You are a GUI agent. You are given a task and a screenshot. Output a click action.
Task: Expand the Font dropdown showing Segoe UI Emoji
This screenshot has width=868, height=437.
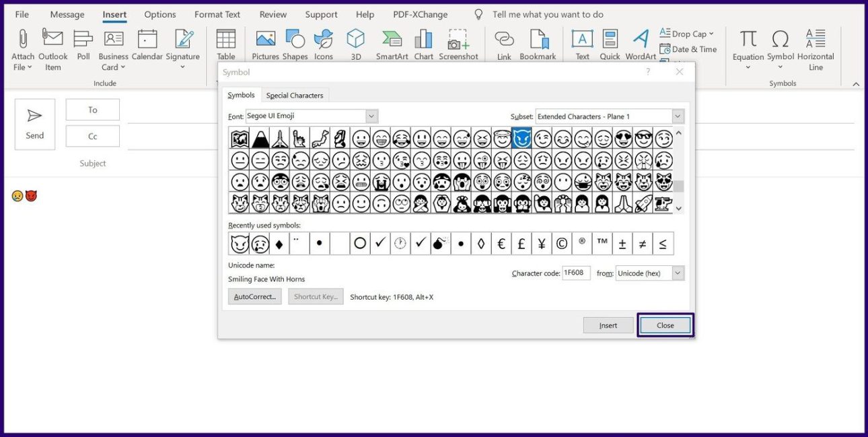coord(371,116)
